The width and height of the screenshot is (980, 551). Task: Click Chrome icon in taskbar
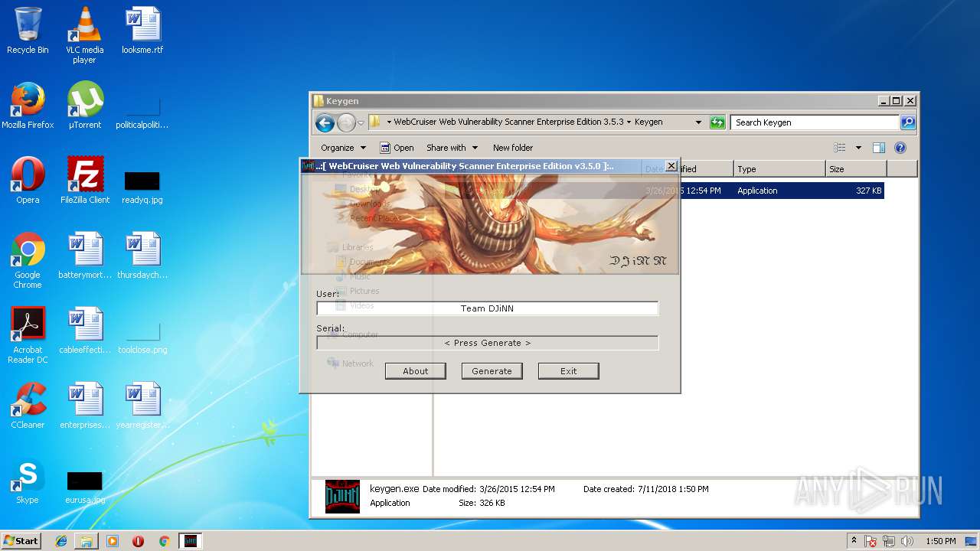click(164, 541)
